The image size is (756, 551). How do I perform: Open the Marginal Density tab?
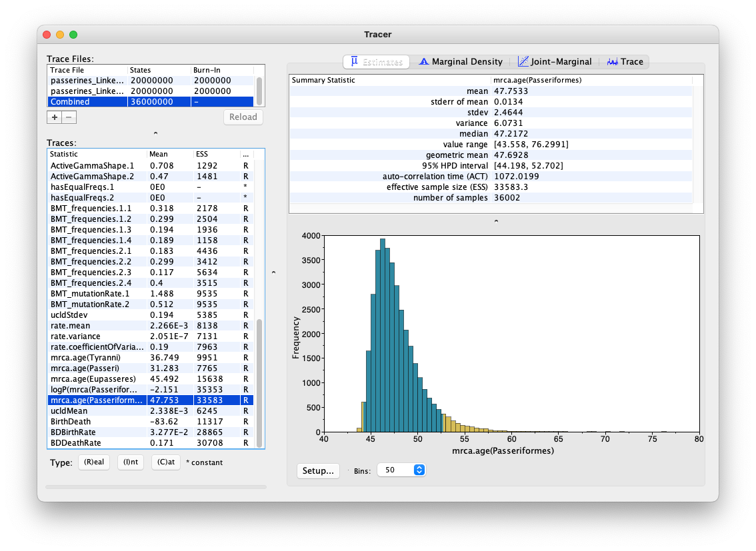pyautogui.click(x=461, y=62)
